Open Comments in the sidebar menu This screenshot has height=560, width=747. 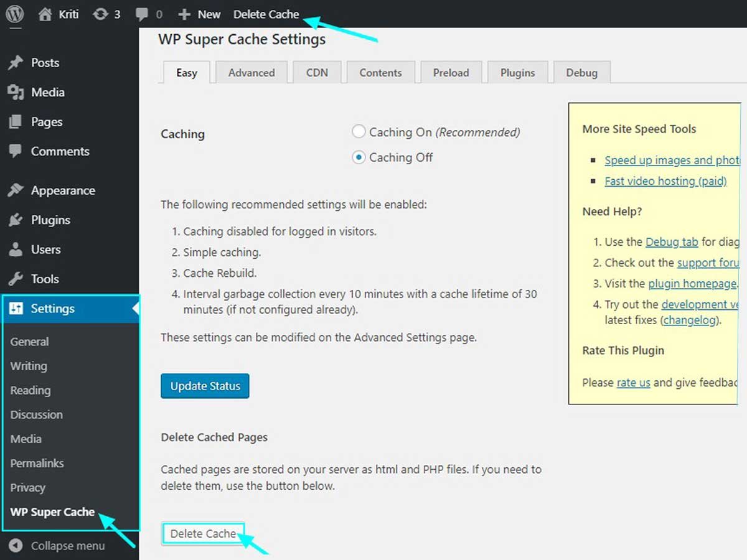tap(60, 151)
